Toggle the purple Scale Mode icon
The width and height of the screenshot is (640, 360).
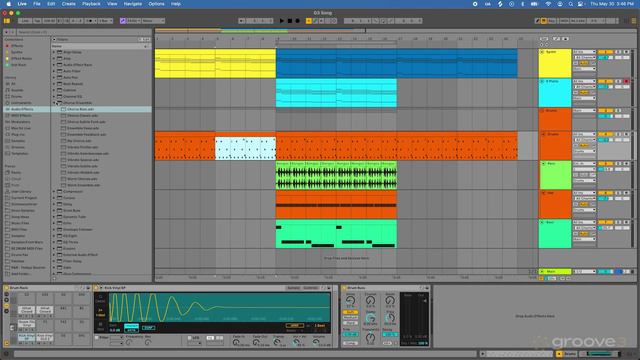(122, 21)
